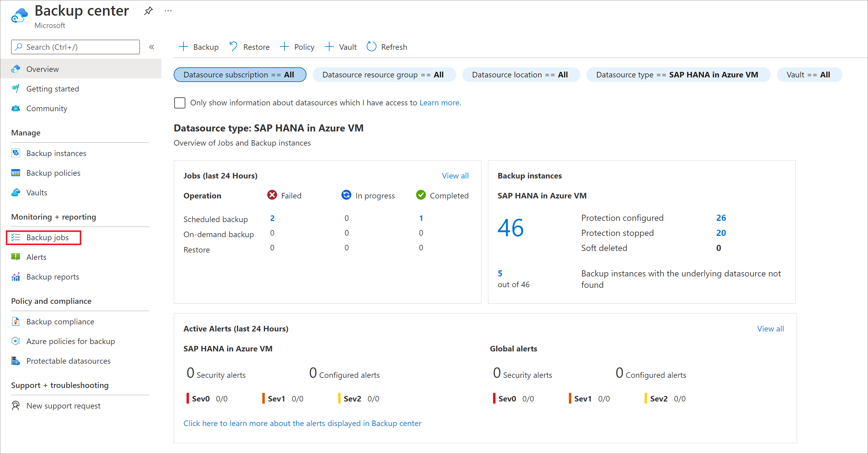Select Getting started menu item

[53, 88]
